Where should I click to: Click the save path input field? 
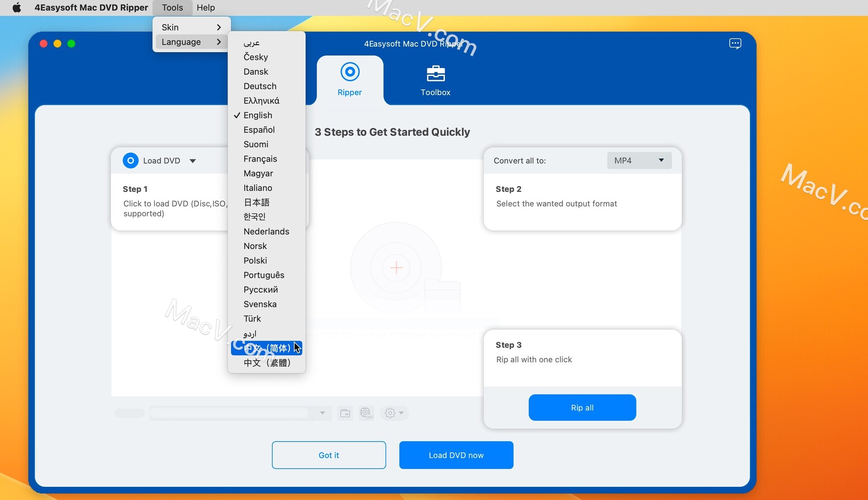point(230,413)
